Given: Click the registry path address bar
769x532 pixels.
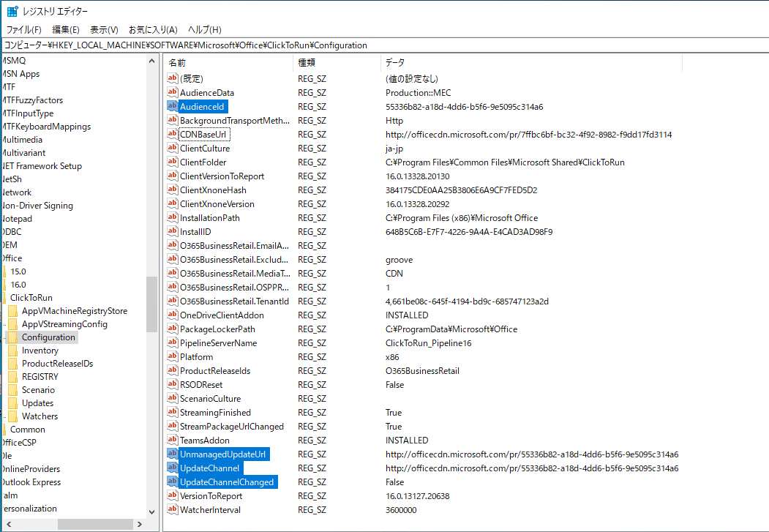Looking at the screenshot, I should click(385, 45).
